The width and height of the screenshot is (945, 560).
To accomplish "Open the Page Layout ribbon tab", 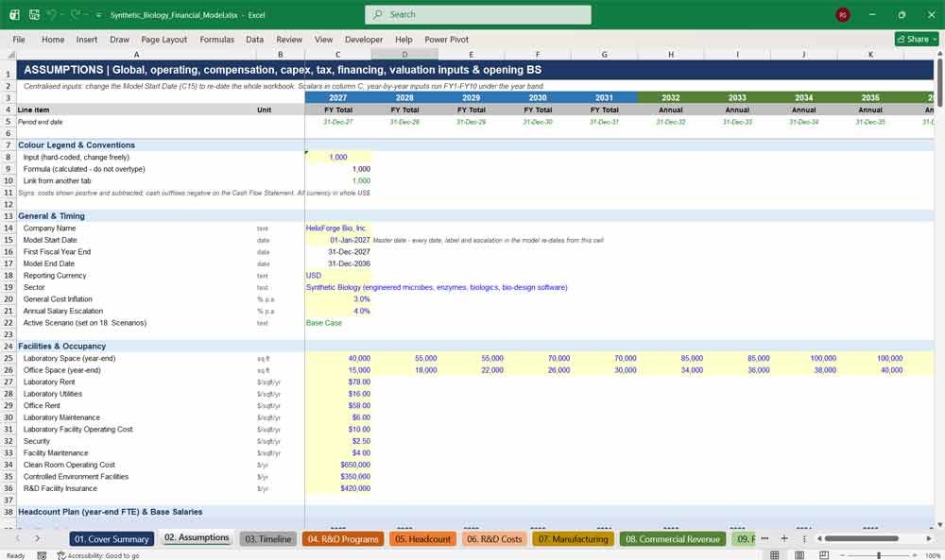I will pos(163,39).
